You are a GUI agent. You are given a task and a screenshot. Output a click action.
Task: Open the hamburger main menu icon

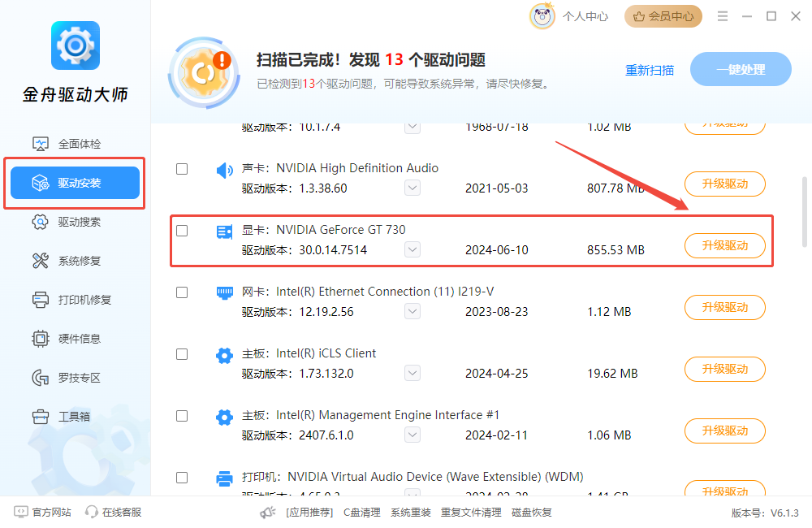coord(723,16)
